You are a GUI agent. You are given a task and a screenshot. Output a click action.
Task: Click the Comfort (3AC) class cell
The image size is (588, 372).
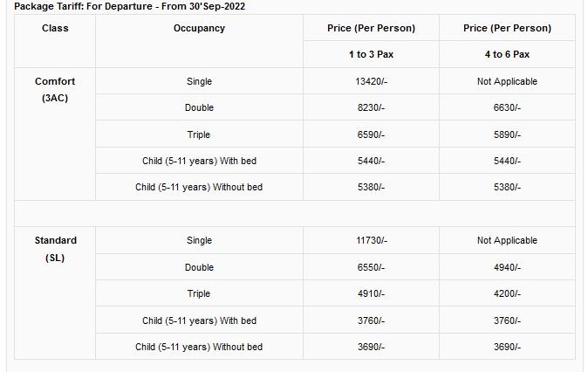(55, 134)
